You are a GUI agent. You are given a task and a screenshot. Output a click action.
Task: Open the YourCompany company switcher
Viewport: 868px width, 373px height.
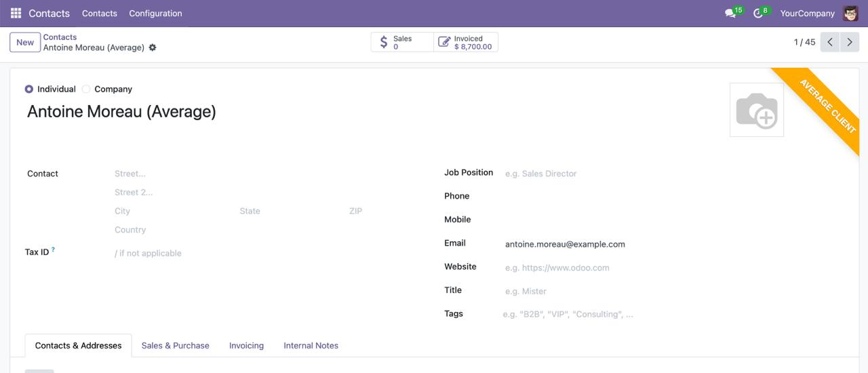pyautogui.click(x=807, y=13)
